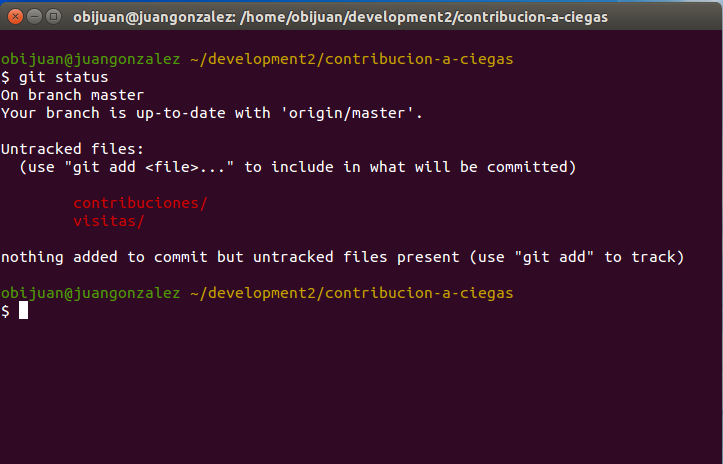Image resolution: width=723 pixels, height=464 pixels.
Task: Click the green obijuan@juangonzalez text in first prompt
Action: coord(90,59)
